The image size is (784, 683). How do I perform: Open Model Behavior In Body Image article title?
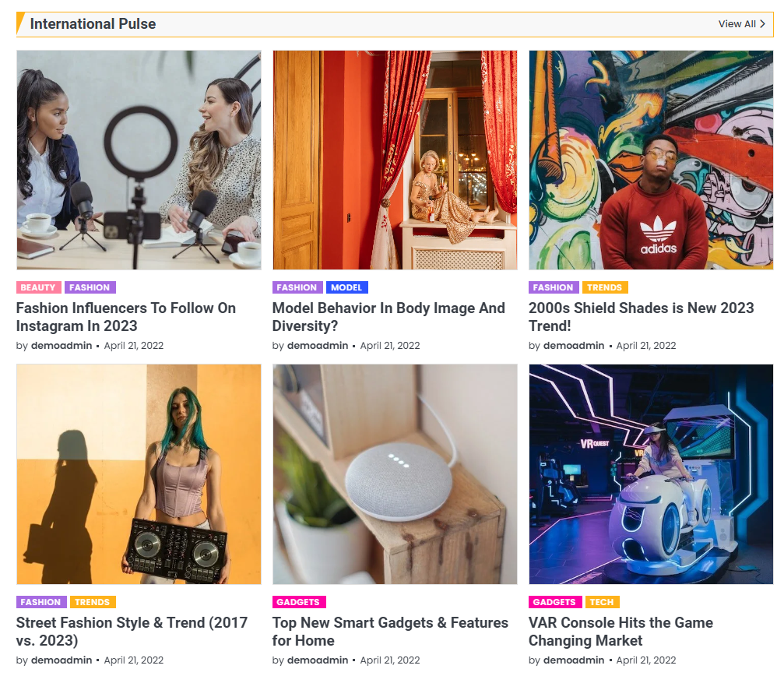click(x=388, y=317)
